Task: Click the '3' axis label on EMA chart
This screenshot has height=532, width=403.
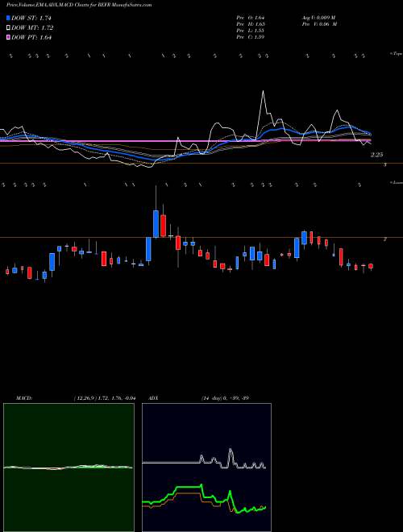Action: point(385,165)
